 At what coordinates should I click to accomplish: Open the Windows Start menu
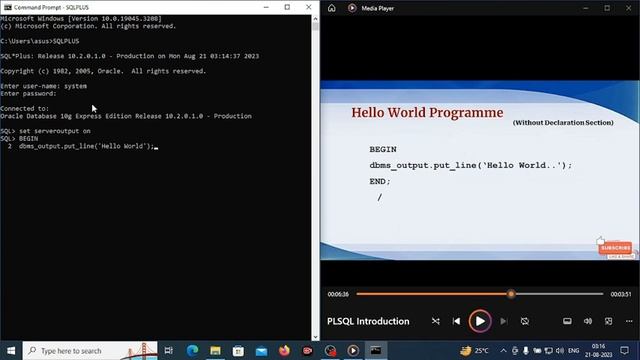pyautogui.click(x=11, y=351)
